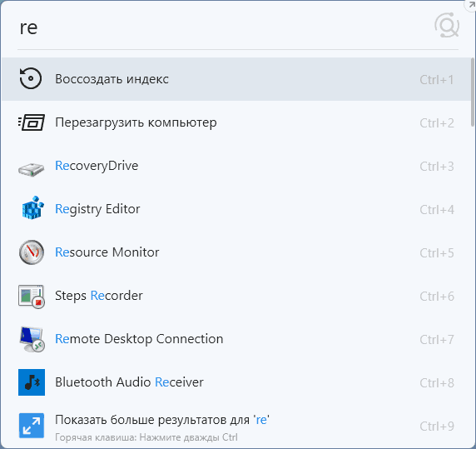
Task: Click the restart computer icon
Action: [32, 122]
